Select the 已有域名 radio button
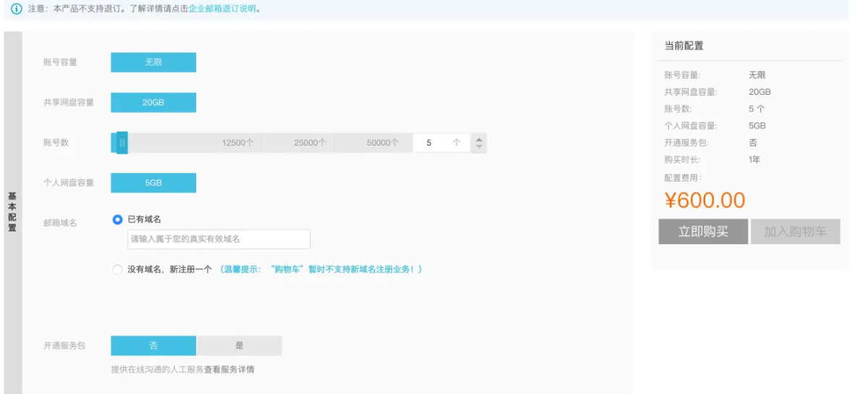This screenshot has width=868, height=394. pos(117,219)
